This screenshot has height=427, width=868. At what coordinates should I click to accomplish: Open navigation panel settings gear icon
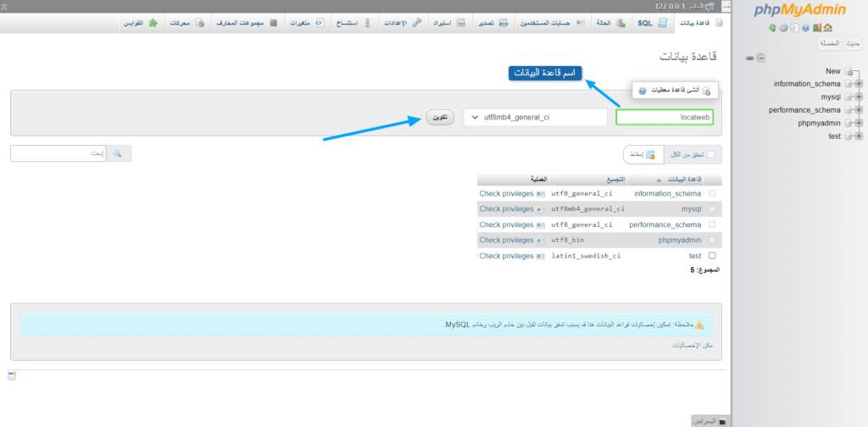tap(783, 28)
